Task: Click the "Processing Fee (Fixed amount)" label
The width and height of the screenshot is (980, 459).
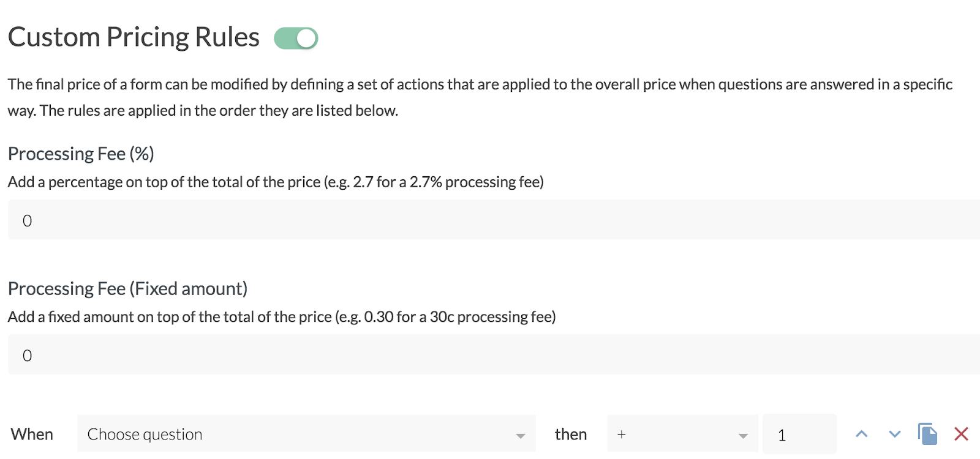Action: click(127, 288)
